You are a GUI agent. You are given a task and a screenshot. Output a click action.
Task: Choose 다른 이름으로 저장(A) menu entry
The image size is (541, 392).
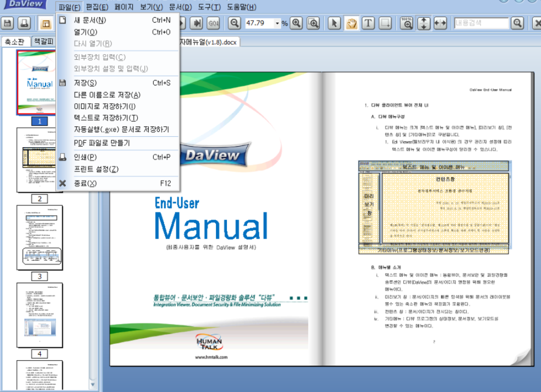(x=118, y=95)
